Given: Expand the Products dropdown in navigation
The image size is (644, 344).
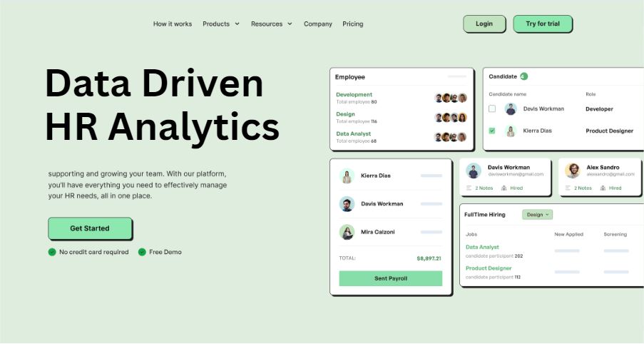Looking at the screenshot, I should click(x=220, y=24).
